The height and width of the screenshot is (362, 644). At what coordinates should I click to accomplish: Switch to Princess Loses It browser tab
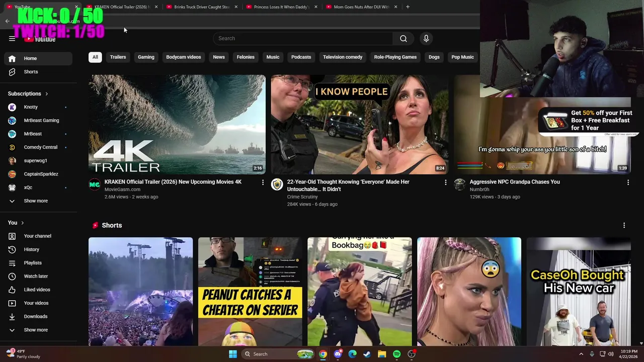(x=281, y=7)
